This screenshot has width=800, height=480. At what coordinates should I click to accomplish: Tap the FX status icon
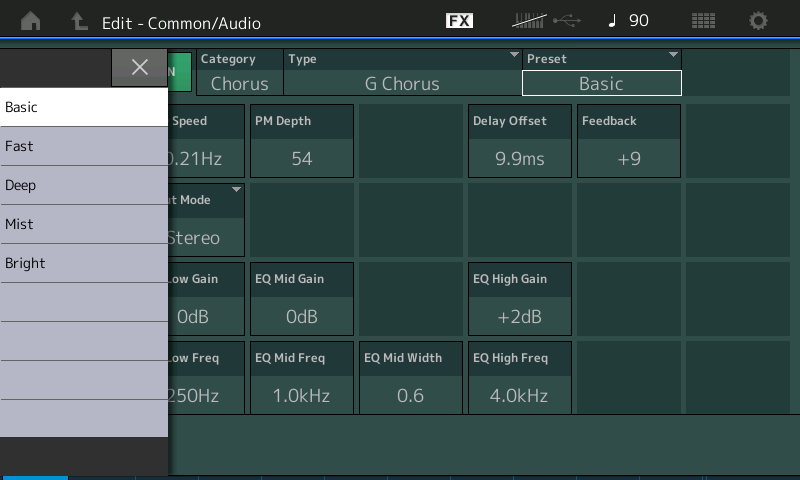click(459, 21)
